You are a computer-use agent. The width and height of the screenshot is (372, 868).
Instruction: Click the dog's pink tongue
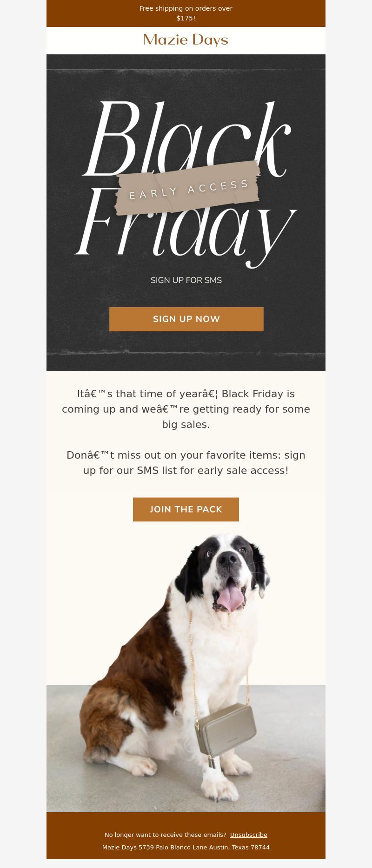tap(229, 598)
